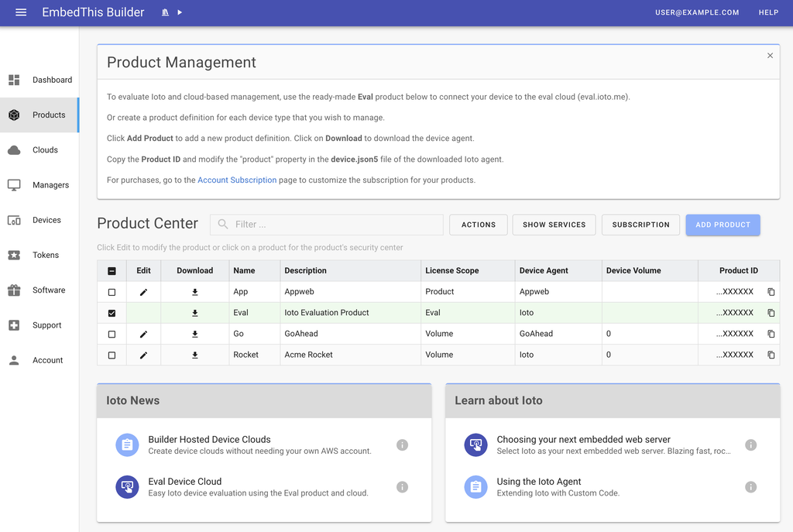Select the Go product checkbox
Screen dimensions: 793x532
[112, 334]
